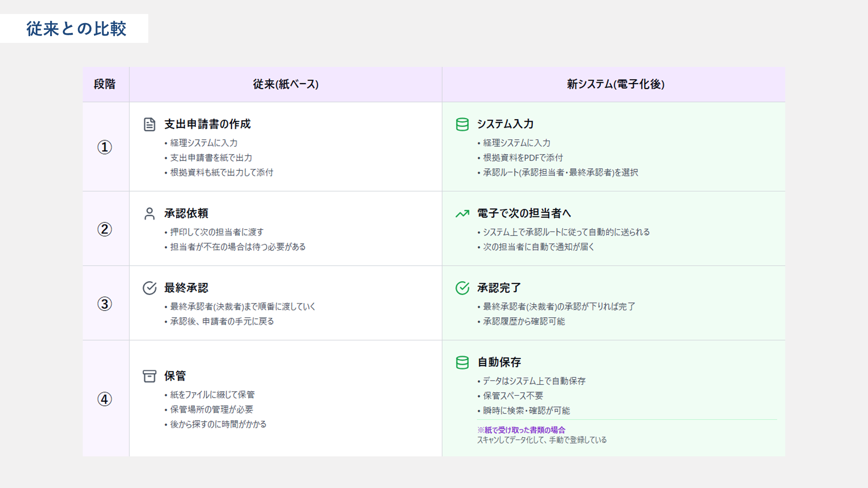Click the 従来(紙ベース) column header
The width and height of the screenshot is (868, 488).
[286, 84]
